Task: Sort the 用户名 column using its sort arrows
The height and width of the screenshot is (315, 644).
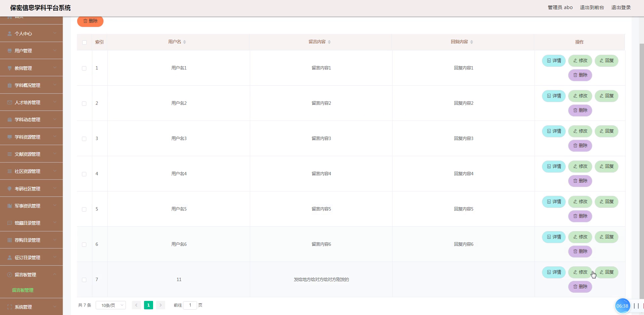Action: click(x=185, y=42)
